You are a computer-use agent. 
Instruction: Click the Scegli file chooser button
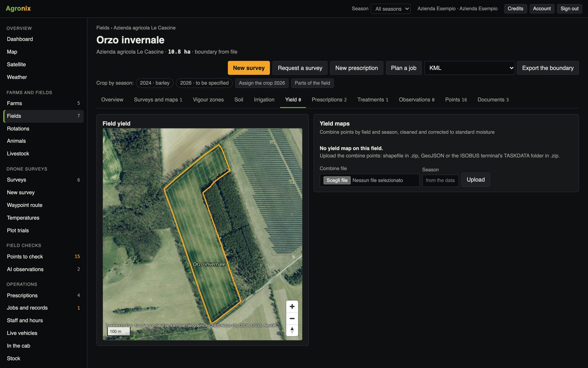pos(337,180)
